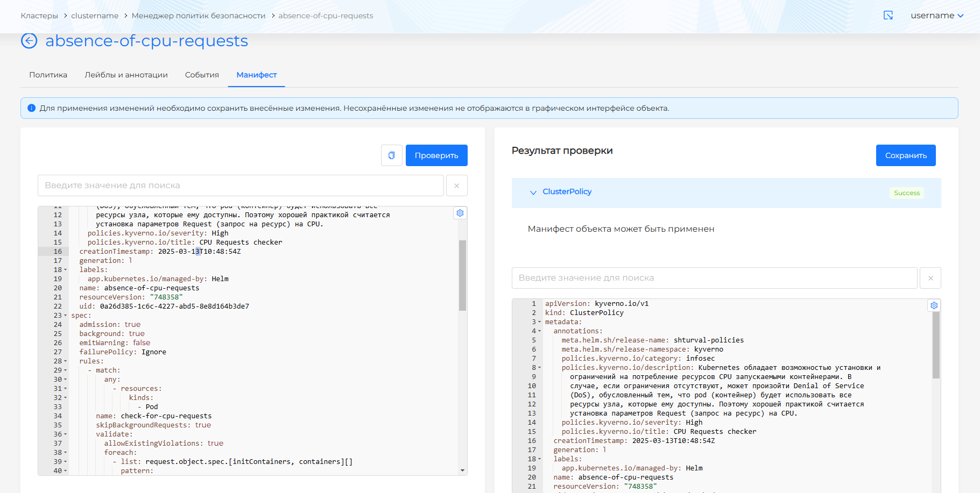
Task: Open the Лейблы и аннотации tab
Action: 126,75
